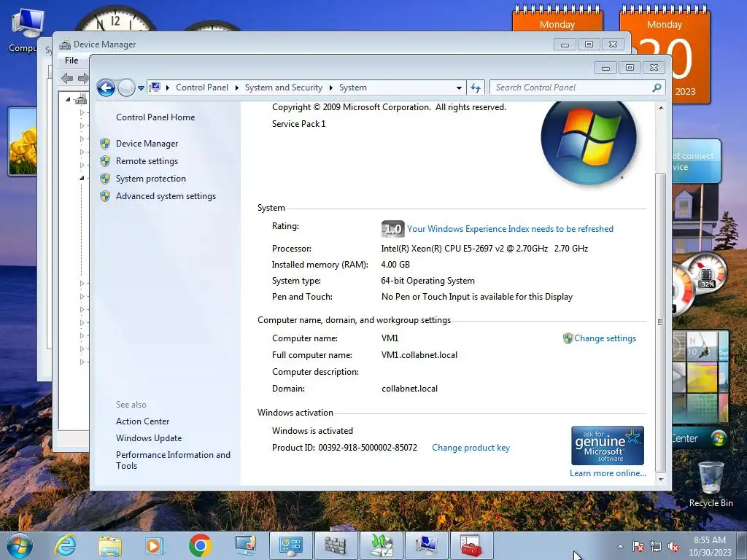Open Action Center under See also
The height and width of the screenshot is (560, 747).
[142, 421]
